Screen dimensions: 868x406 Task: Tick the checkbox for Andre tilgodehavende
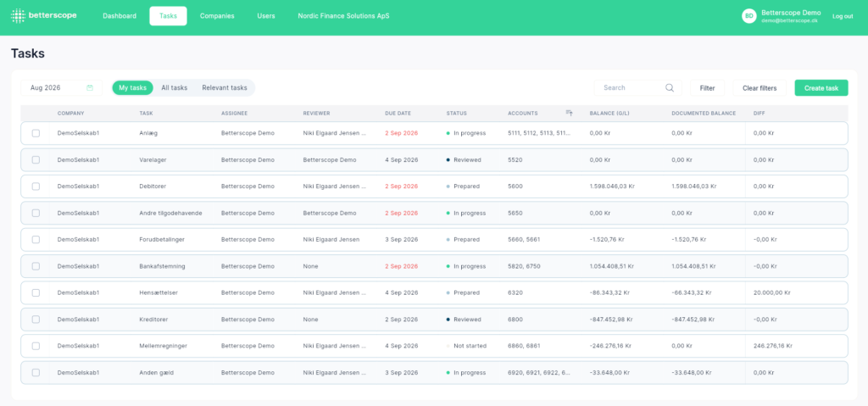pyautogui.click(x=36, y=213)
